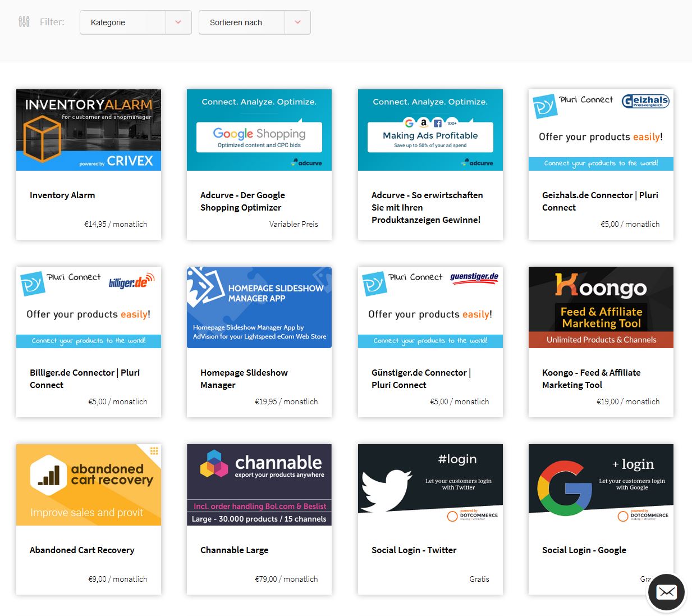Open the Inventory Alarm banner image
692x616 pixels.
(89, 130)
